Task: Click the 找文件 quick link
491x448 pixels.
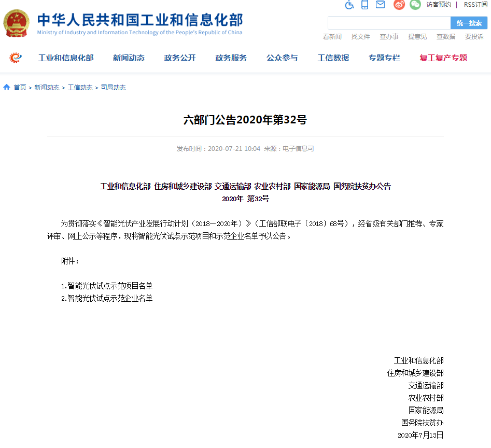Action: click(360, 37)
